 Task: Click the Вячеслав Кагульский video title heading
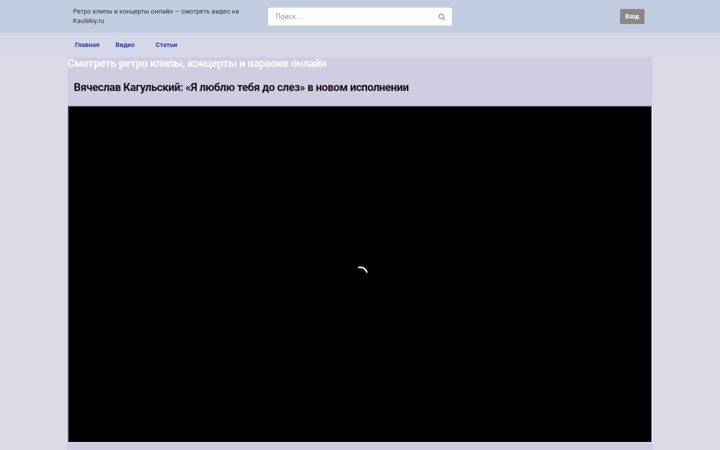241,87
